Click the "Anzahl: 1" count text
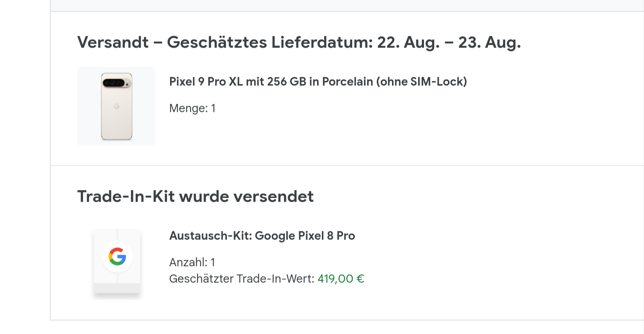644x334 pixels. (192, 262)
